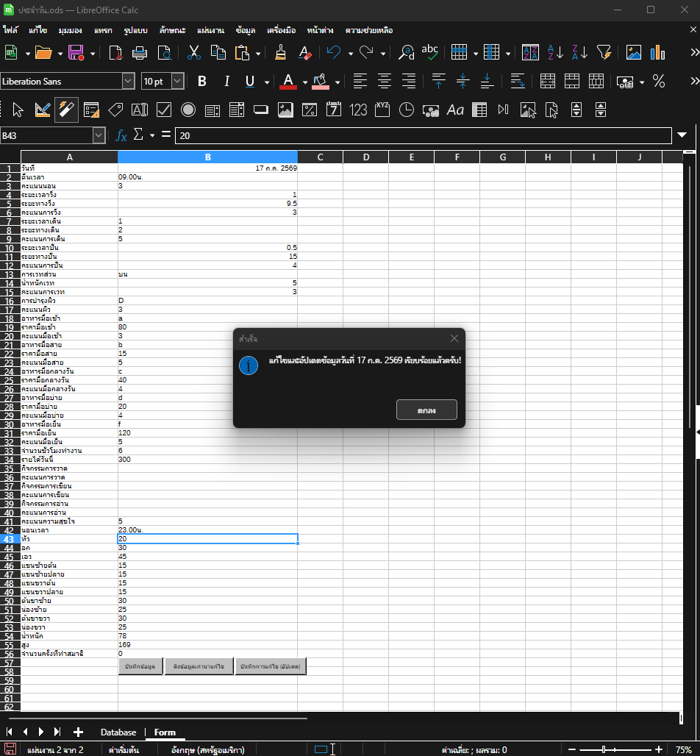Viewport: 700px width, 756px height.
Task: Toggle Underline formatting button
Action: point(250,82)
